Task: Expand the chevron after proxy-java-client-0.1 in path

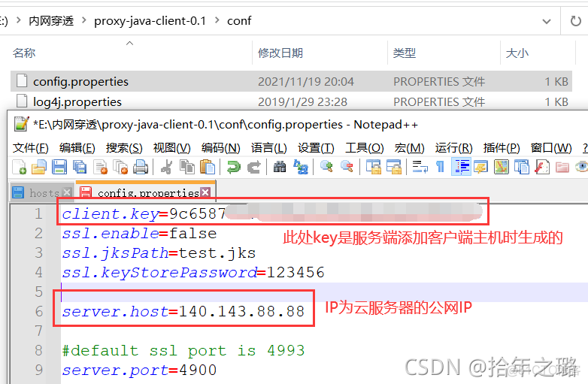Action: point(217,20)
